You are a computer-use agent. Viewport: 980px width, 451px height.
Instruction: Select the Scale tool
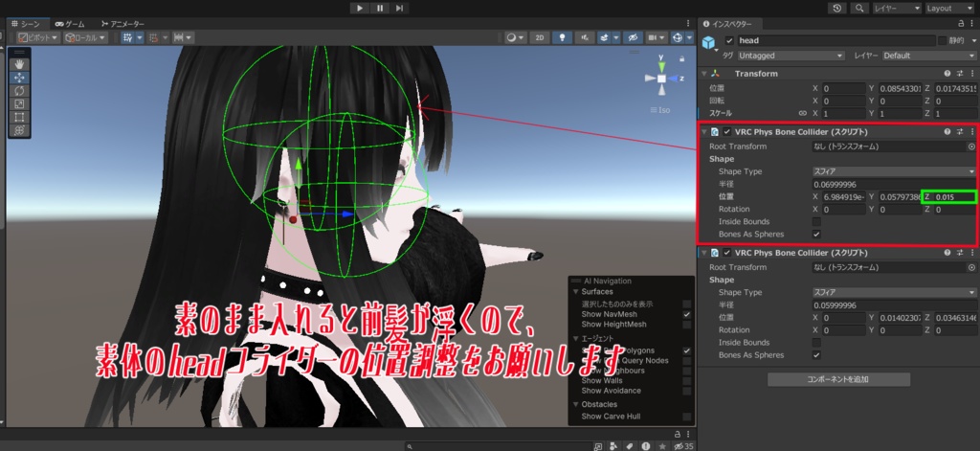[x=19, y=103]
